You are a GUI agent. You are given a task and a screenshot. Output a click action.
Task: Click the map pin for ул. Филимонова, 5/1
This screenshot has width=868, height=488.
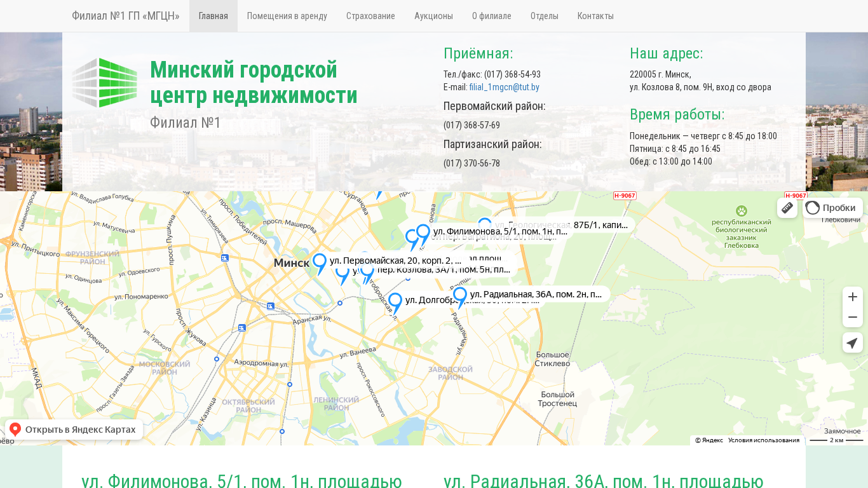click(x=423, y=233)
